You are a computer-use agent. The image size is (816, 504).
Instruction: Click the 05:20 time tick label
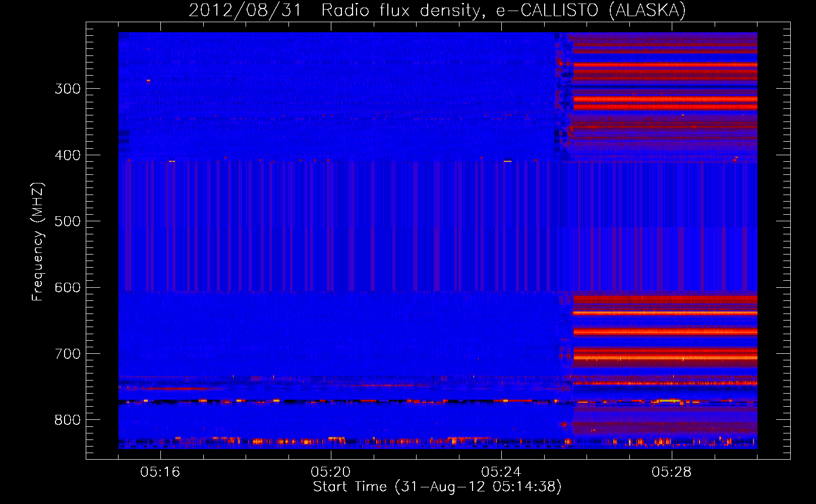tap(330, 472)
